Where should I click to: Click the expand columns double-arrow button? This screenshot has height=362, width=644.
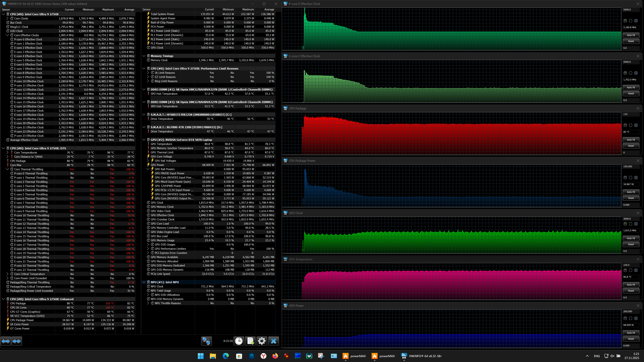click(x=6, y=341)
